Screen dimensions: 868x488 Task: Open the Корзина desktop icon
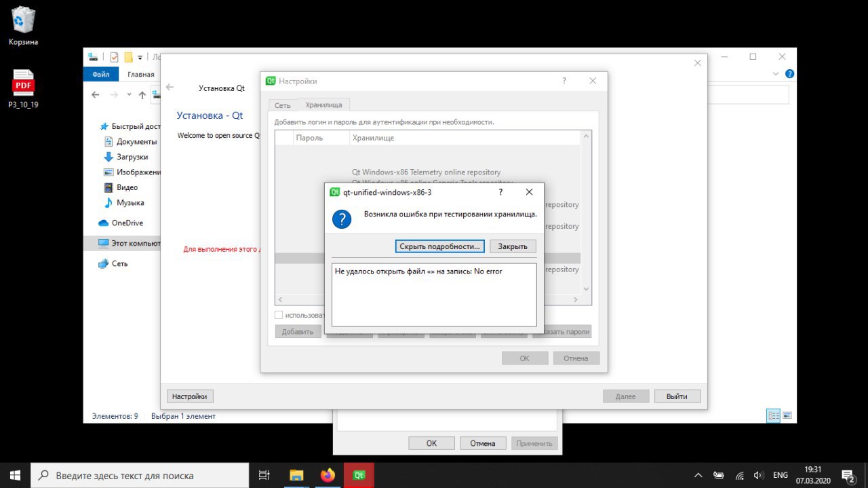tap(23, 26)
